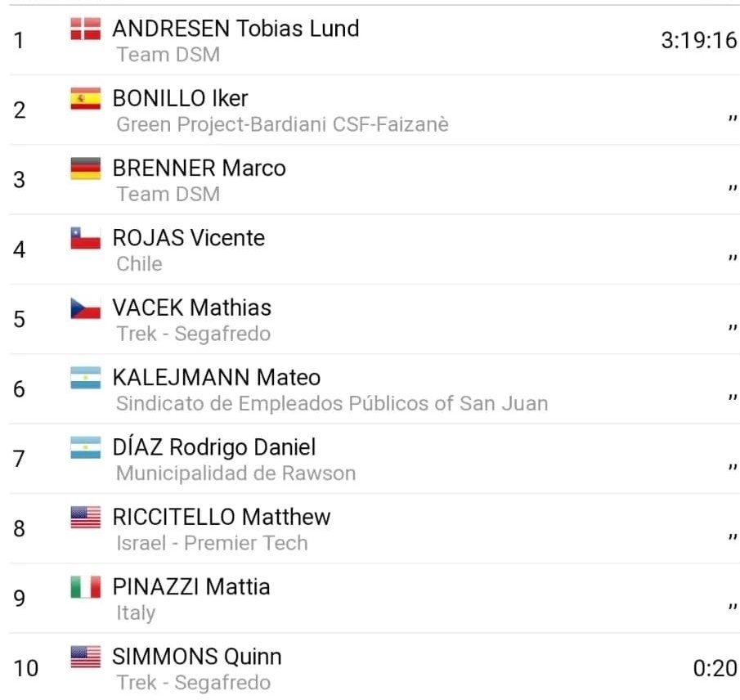Click the US flag next to Simmons
The width and height of the screenshot is (740, 700).
[x=85, y=657]
